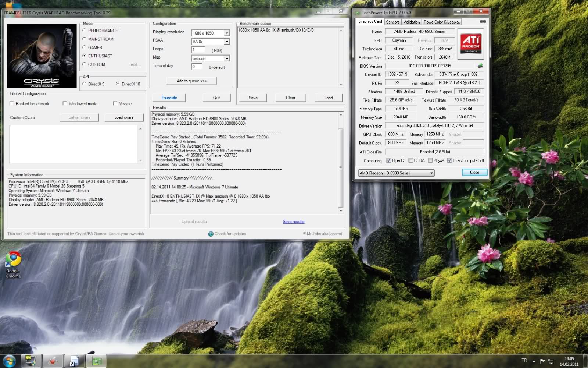588x368 pixels.
Task: Click the green BIOS save chip icon
Action: [480, 66]
